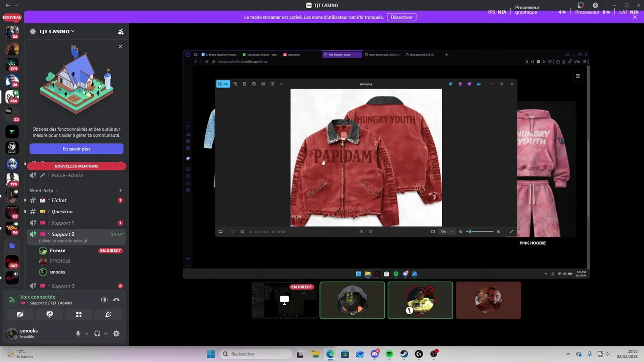Open Microsoft Store from taskbar
Screen dimensions: 644x362
click(345, 354)
